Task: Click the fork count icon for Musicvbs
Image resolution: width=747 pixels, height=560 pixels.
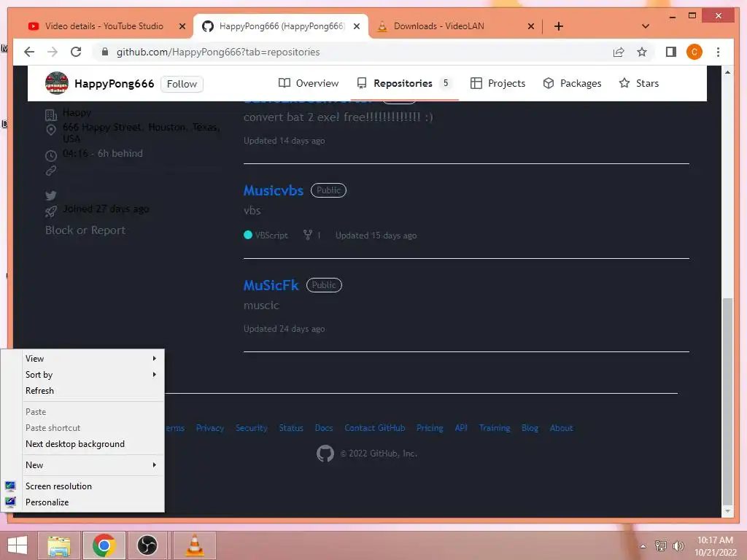Action: click(308, 235)
